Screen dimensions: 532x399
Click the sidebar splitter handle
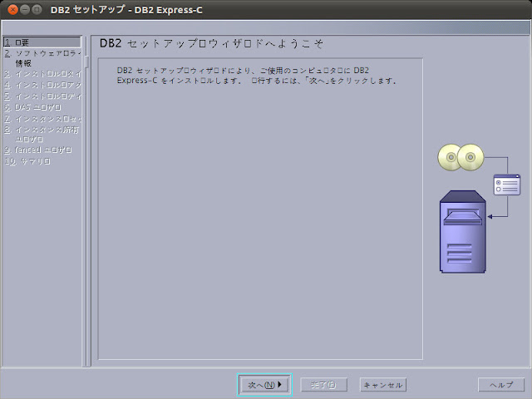coord(86,62)
